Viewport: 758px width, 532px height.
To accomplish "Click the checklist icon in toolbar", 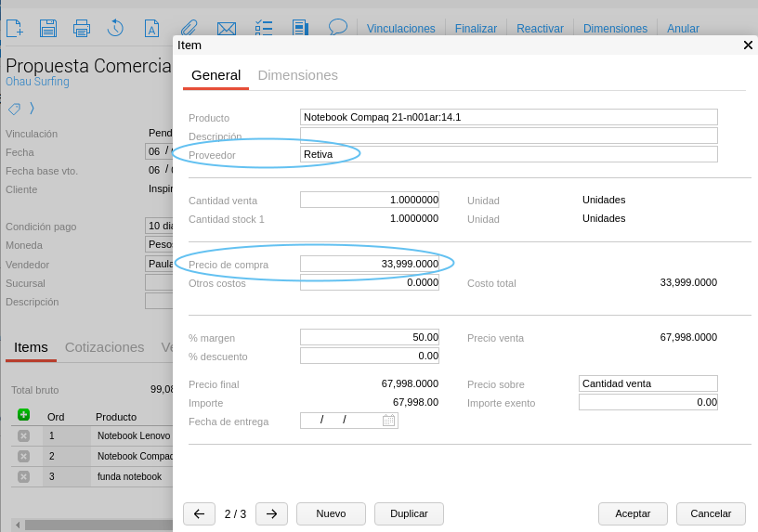I will (263, 28).
